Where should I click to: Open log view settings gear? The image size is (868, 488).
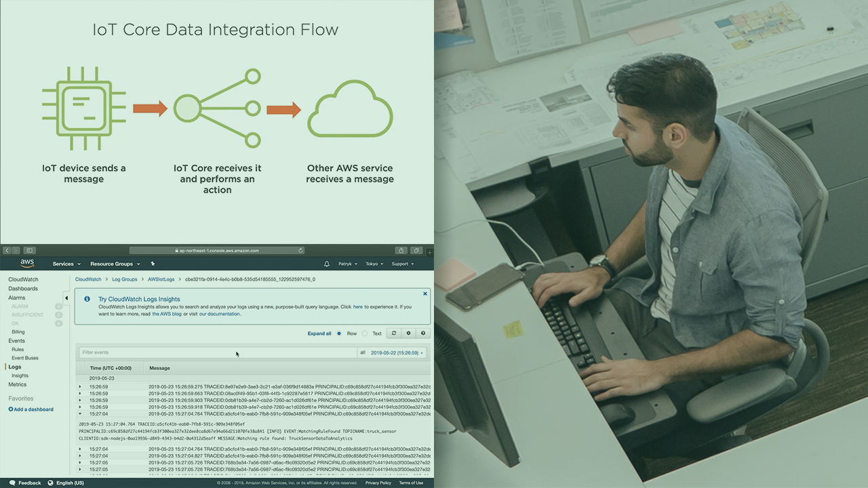click(408, 333)
